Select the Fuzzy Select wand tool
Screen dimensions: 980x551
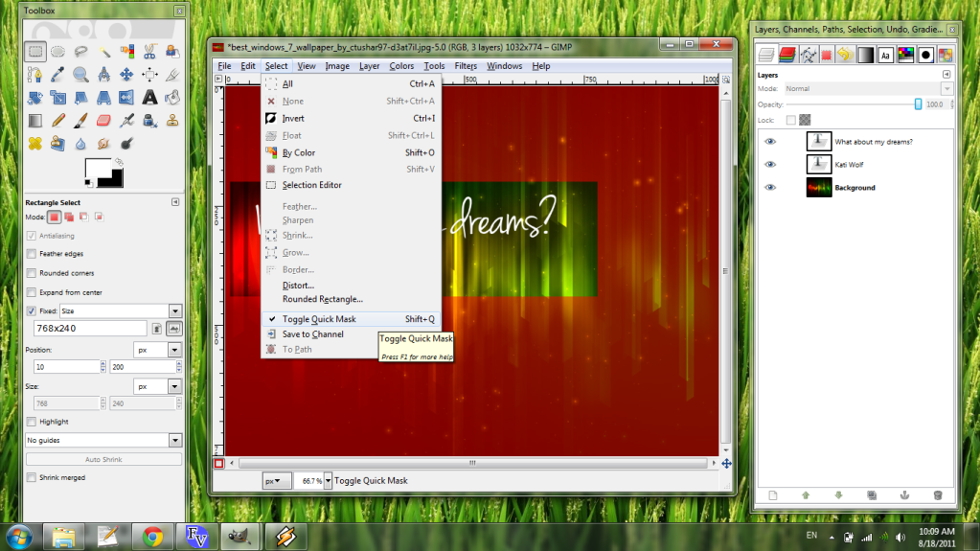[103, 52]
